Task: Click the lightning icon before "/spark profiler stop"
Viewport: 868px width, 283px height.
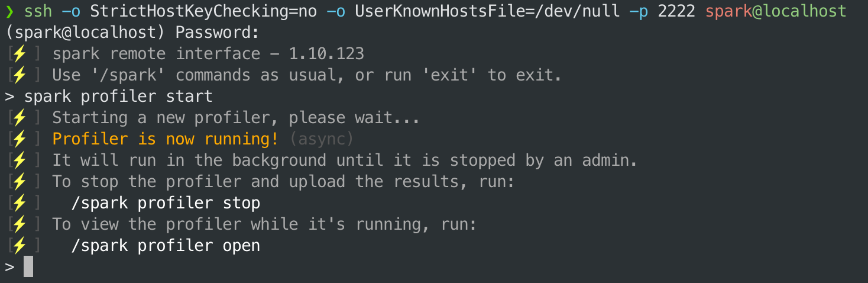Action: coord(20,203)
